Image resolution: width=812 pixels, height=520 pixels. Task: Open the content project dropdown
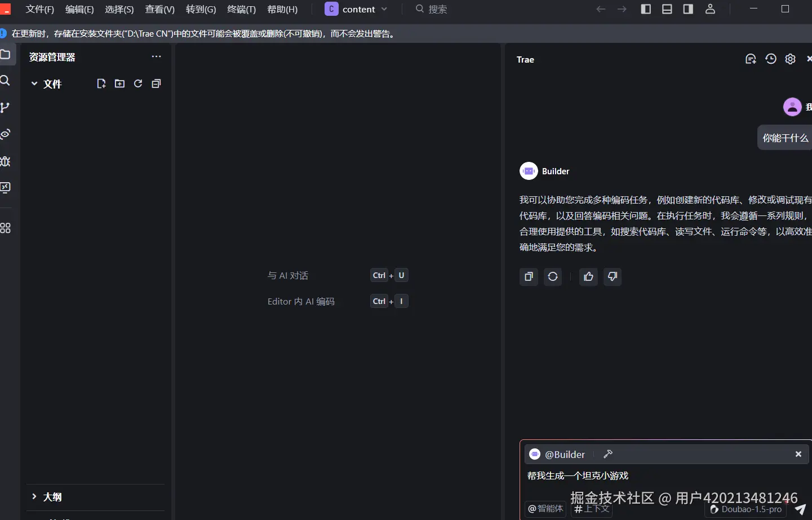point(357,9)
